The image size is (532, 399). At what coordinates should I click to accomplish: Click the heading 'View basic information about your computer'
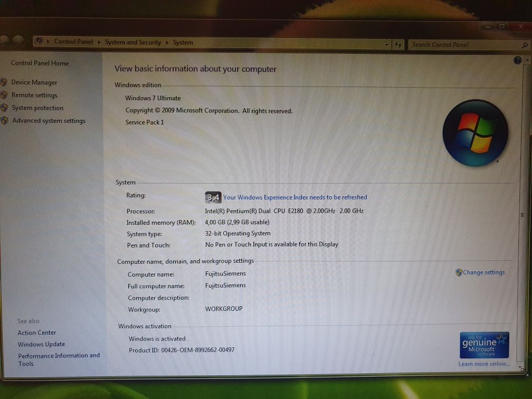pos(195,69)
